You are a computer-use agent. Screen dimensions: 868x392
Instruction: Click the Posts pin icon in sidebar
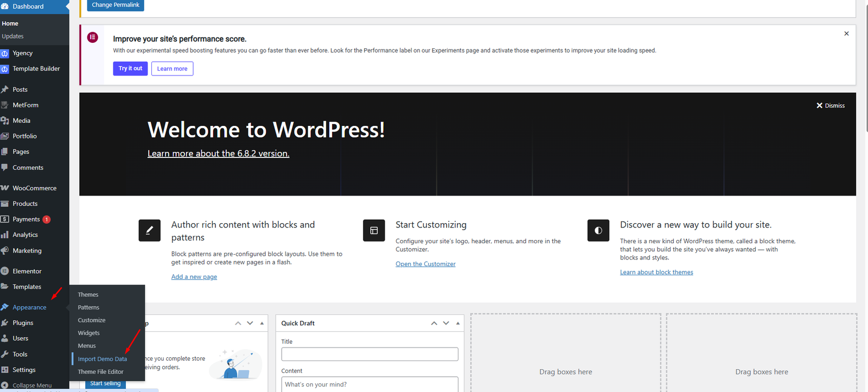[5, 90]
